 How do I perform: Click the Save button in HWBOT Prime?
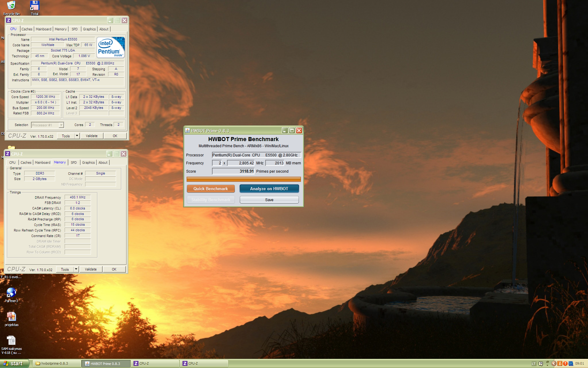[269, 200]
